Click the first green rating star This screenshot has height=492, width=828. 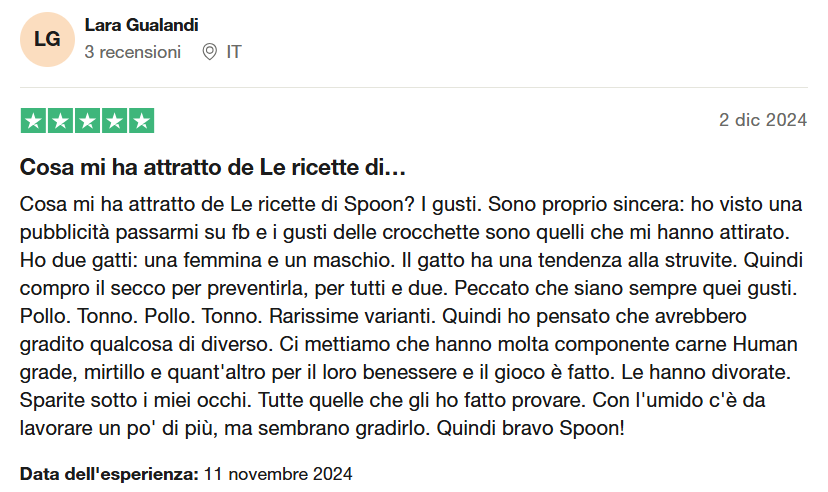coord(34,121)
